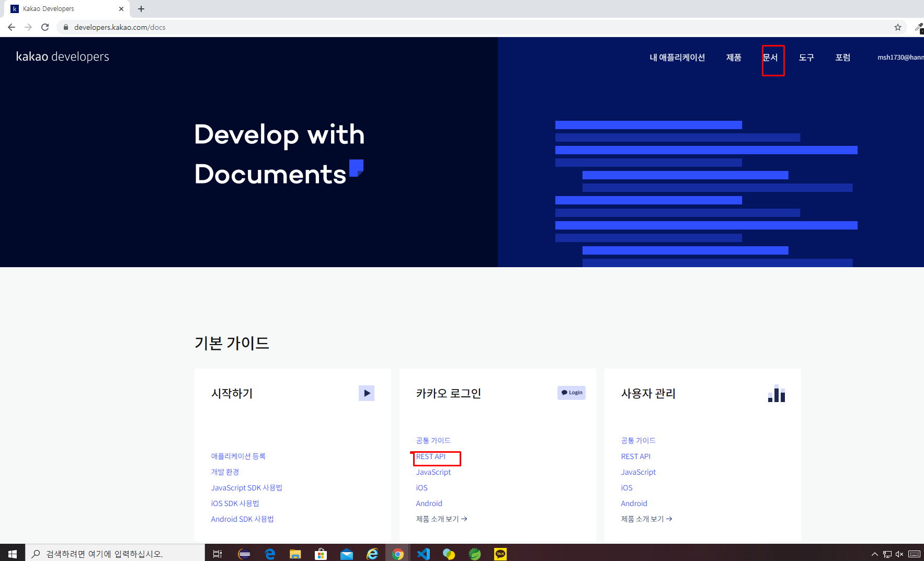The image size is (924, 561).
Task: Open the msh1730 account menu
Action: pyautogui.click(x=900, y=58)
